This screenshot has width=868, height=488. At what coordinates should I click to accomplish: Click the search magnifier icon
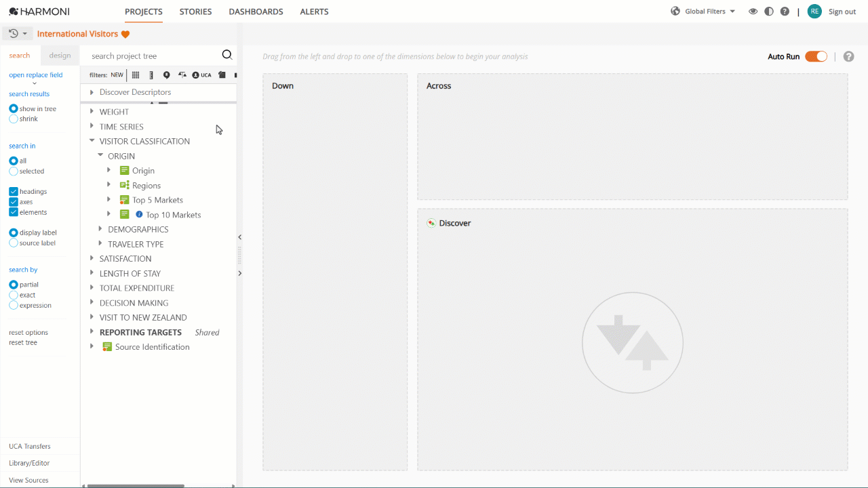pyautogui.click(x=227, y=55)
